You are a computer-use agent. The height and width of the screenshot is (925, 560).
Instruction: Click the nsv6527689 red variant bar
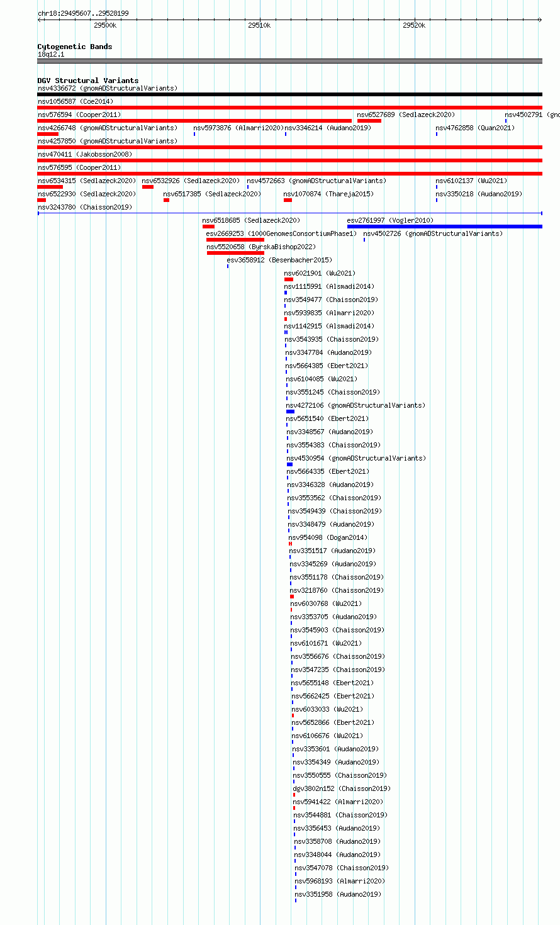pos(369,121)
